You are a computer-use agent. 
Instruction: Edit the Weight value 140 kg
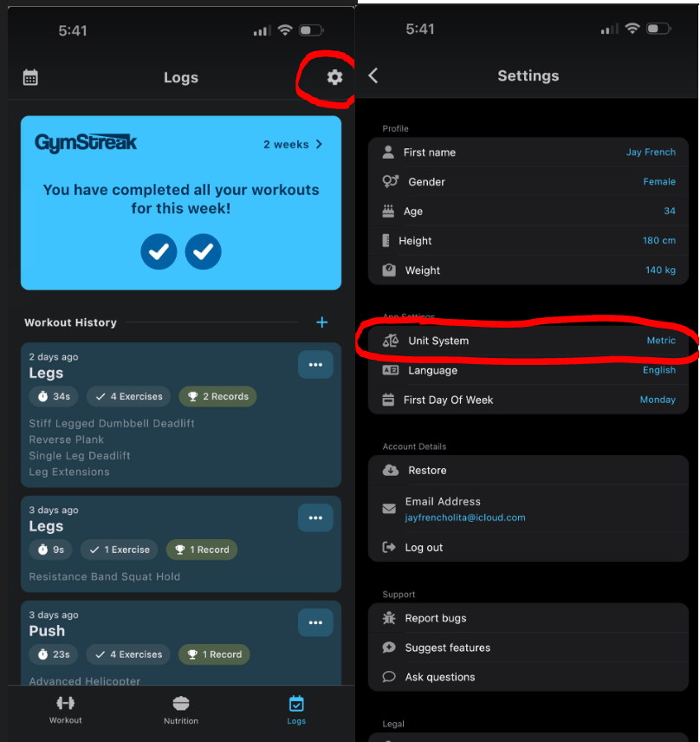click(x=660, y=270)
